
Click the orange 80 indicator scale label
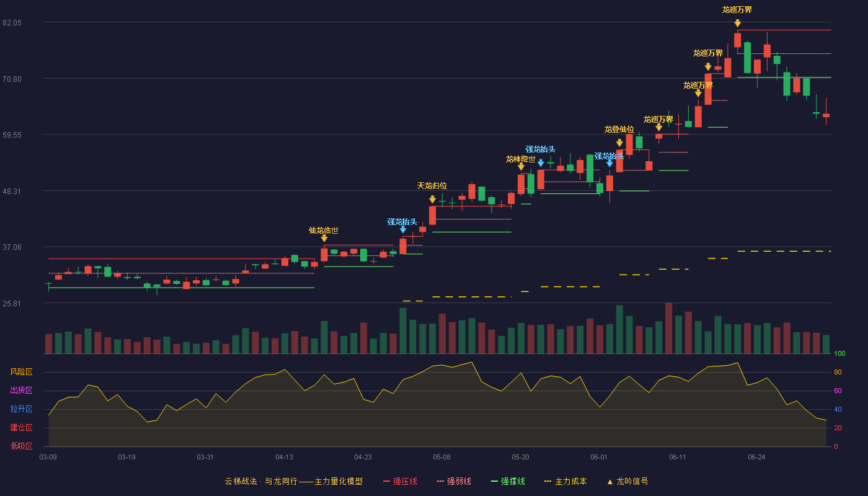(838, 372)
